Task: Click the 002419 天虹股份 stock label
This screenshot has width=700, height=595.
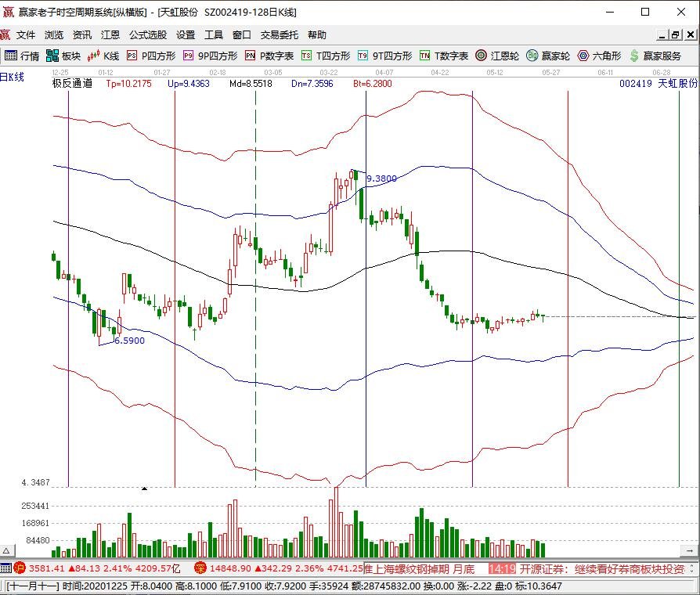Action: (658, 84)
